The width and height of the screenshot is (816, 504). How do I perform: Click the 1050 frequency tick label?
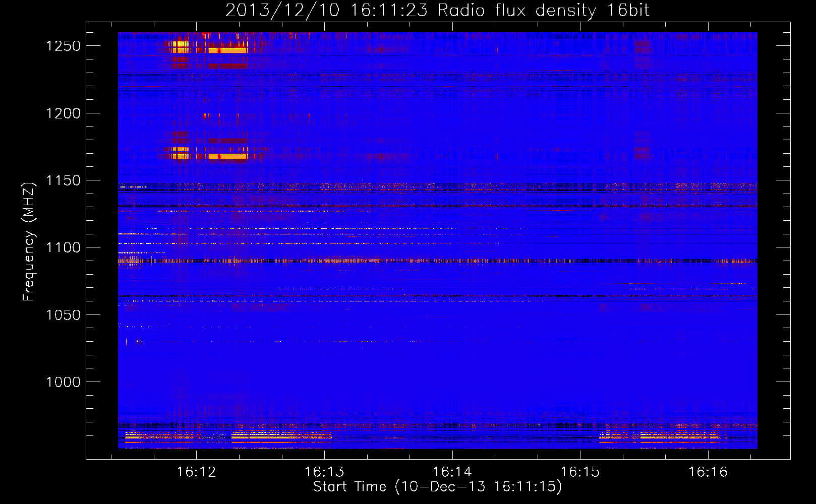[x=63, y=315]
